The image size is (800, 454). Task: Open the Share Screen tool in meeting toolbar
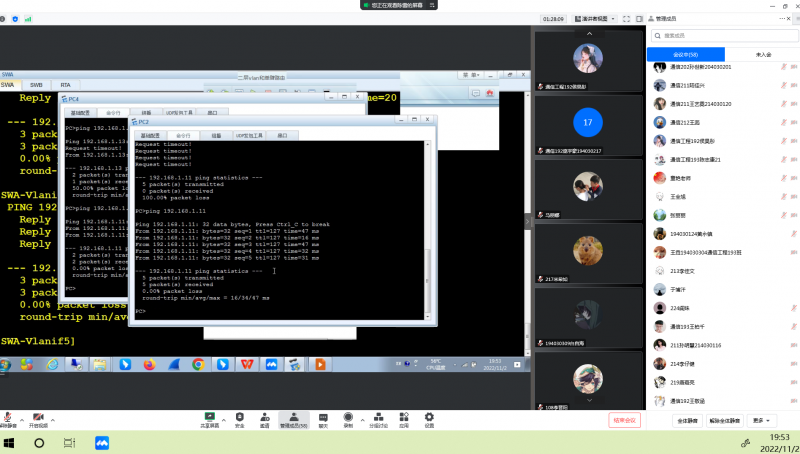pos(211,419)
